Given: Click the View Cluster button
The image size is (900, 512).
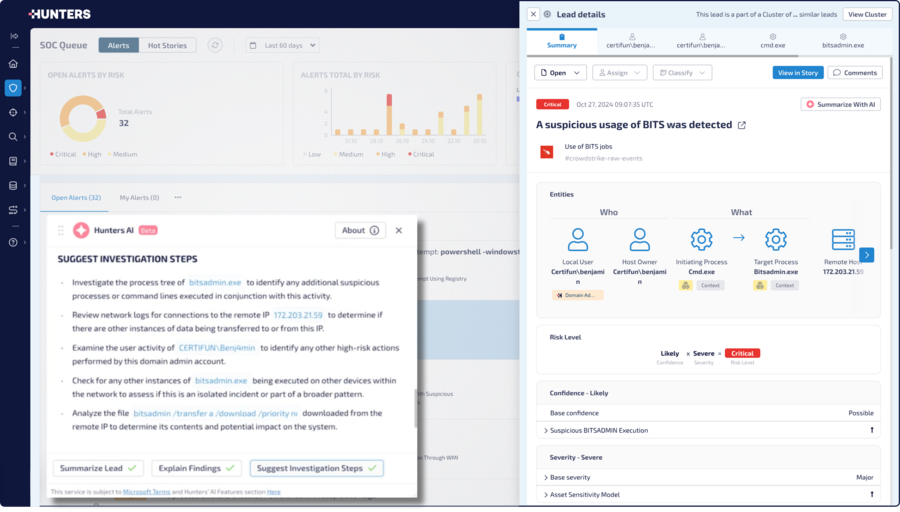Looking at the screenshot, I should pos(867,14).
